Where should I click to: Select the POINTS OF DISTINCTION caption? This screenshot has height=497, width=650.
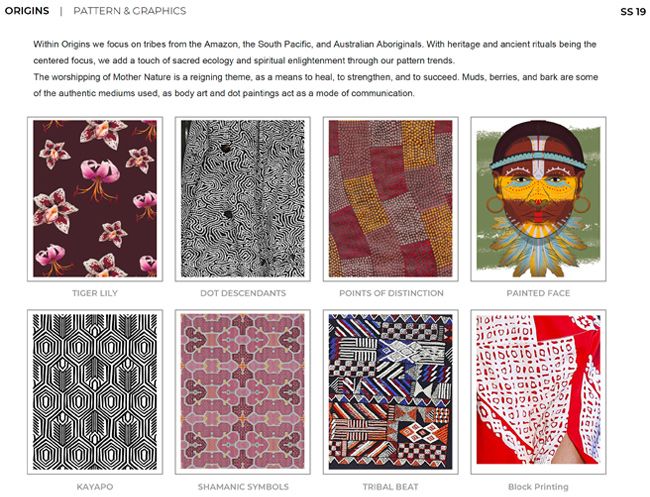tap(391, 293)
